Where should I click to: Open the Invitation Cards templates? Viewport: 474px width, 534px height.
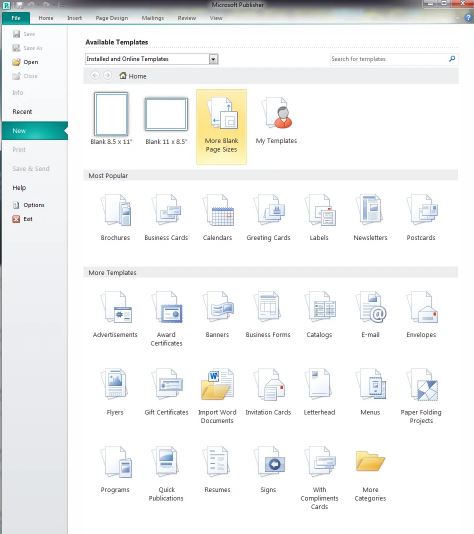pos(268,392)
